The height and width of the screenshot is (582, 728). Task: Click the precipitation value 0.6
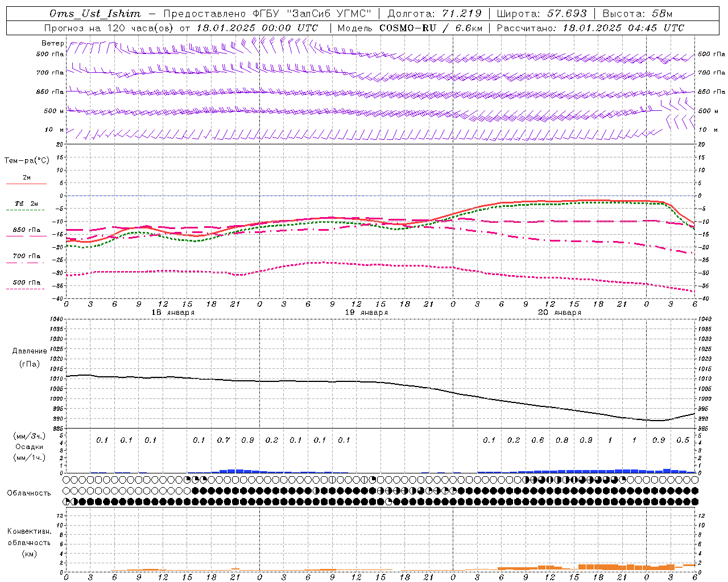tap(537, 440)
